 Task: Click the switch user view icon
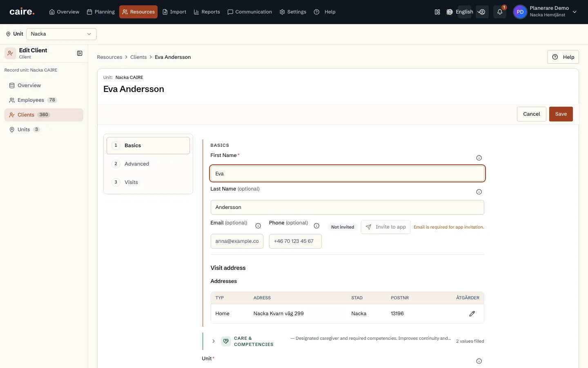(x=482, y=12)
